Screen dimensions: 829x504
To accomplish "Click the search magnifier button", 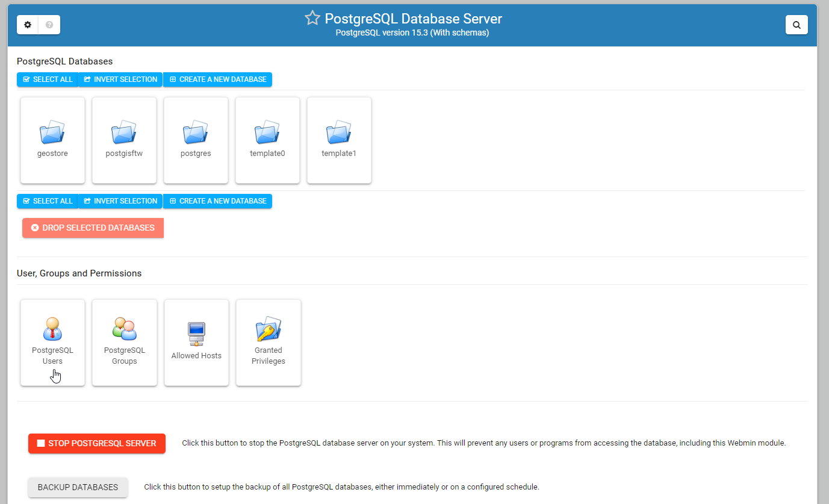I will 796,25.
